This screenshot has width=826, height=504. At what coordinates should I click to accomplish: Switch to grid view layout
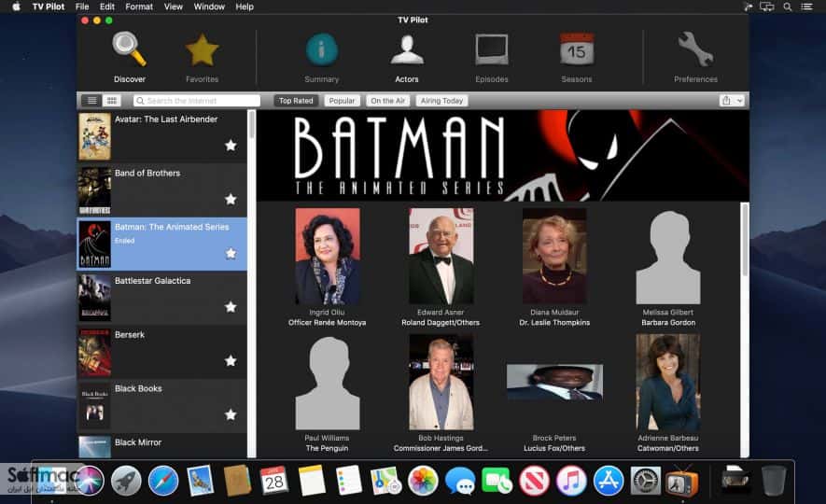112,101
